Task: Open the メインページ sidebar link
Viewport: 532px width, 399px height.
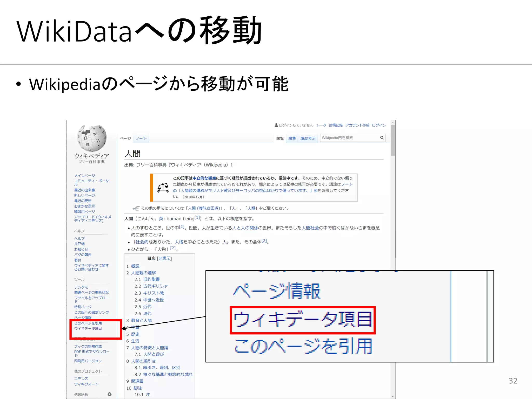Action: pyautogui.click(x=85, y=176)
